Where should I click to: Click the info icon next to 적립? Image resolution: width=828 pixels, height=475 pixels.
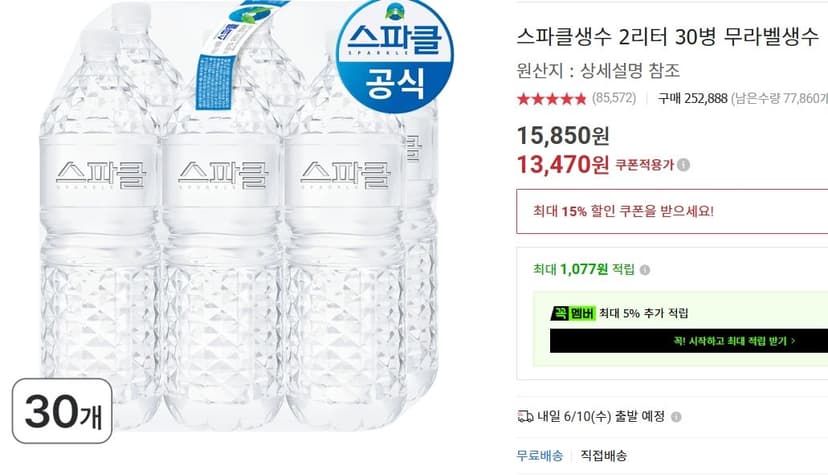pos(645,270)
